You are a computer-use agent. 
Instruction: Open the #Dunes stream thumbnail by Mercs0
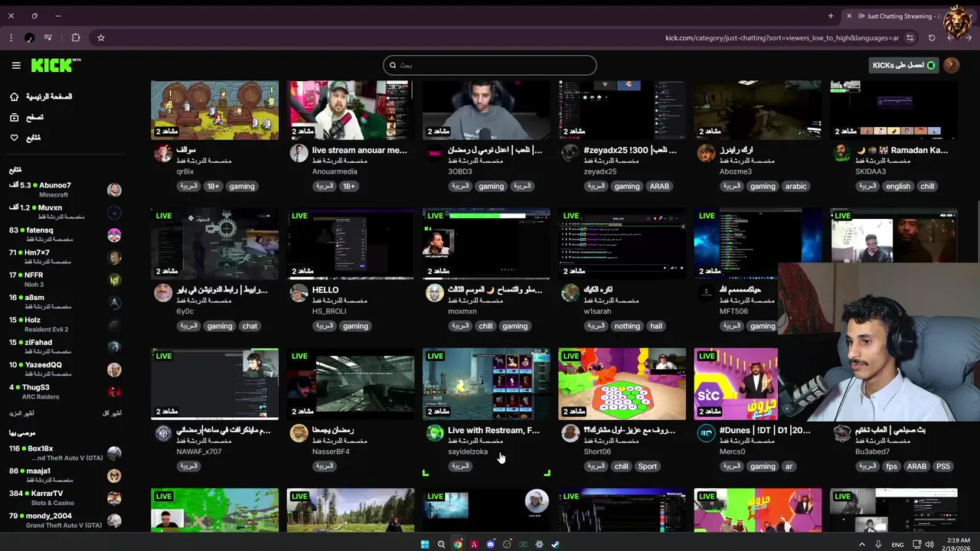[736, 383]
